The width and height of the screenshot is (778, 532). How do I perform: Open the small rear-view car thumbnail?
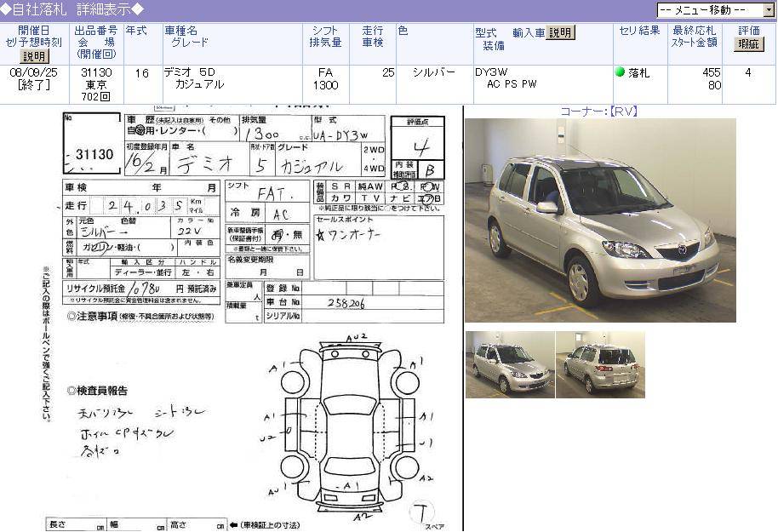tap(600, 365)
